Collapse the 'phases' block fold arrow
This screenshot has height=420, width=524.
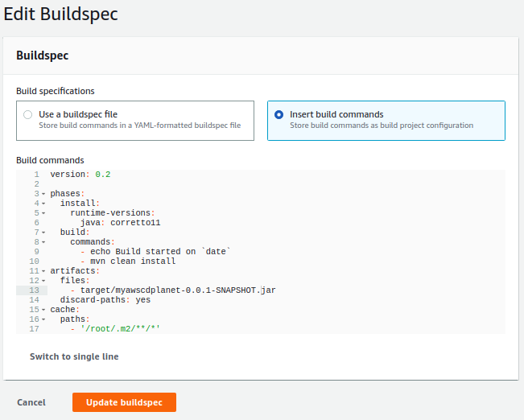43,194
